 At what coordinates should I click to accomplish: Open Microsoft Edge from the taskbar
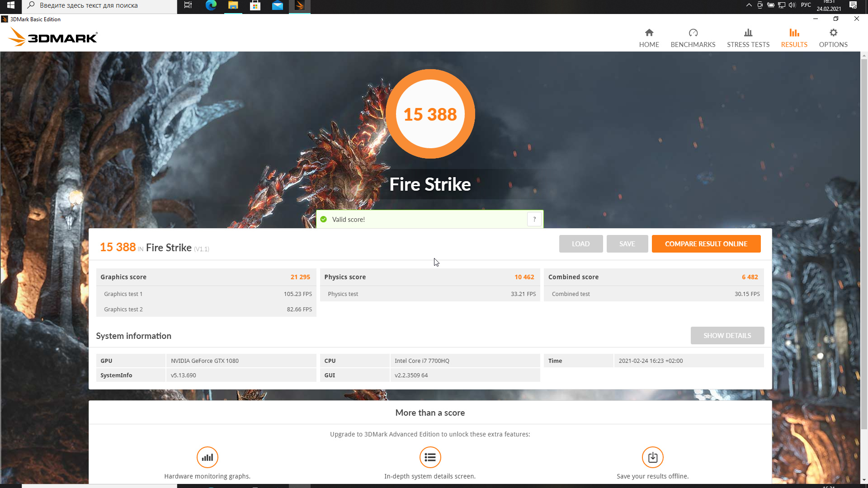point(211,5)
